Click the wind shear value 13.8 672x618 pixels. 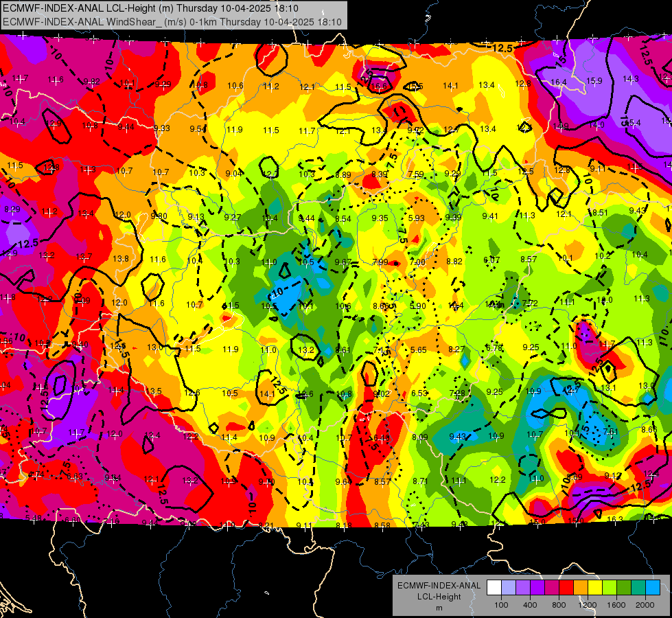[121, 259]
